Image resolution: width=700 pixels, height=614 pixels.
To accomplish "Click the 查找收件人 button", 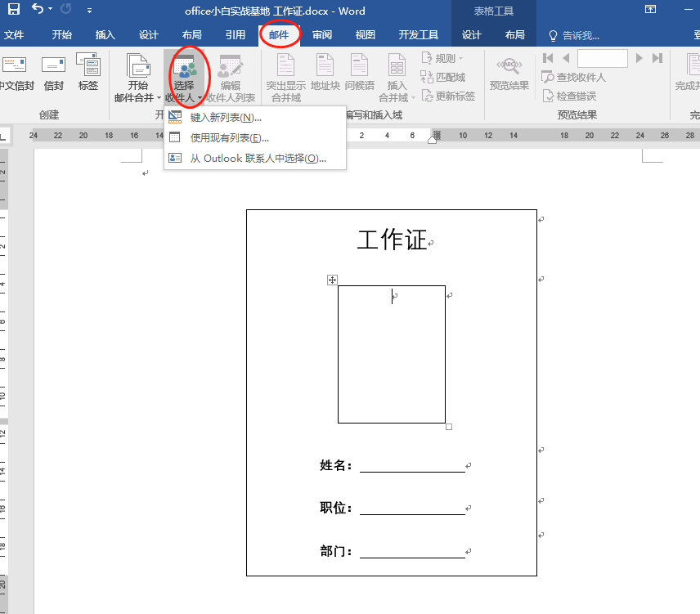I will pos(574,77).
